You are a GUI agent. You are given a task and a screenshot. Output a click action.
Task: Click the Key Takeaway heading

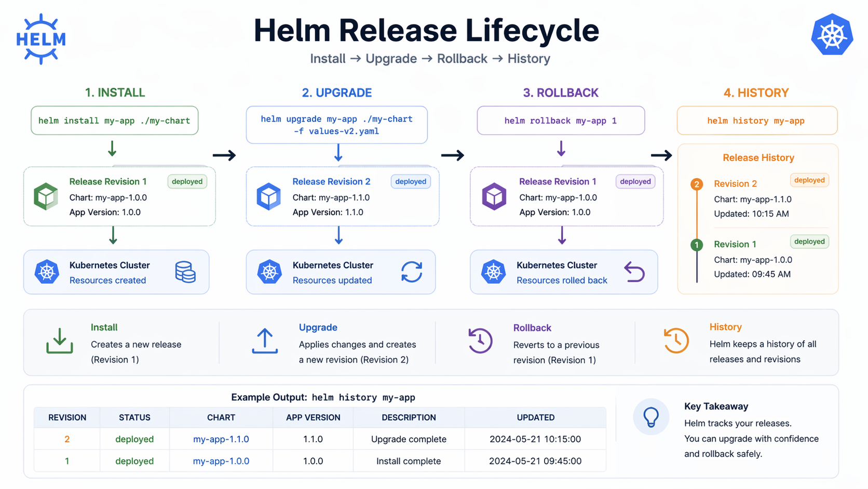click(x=716, y=406)
